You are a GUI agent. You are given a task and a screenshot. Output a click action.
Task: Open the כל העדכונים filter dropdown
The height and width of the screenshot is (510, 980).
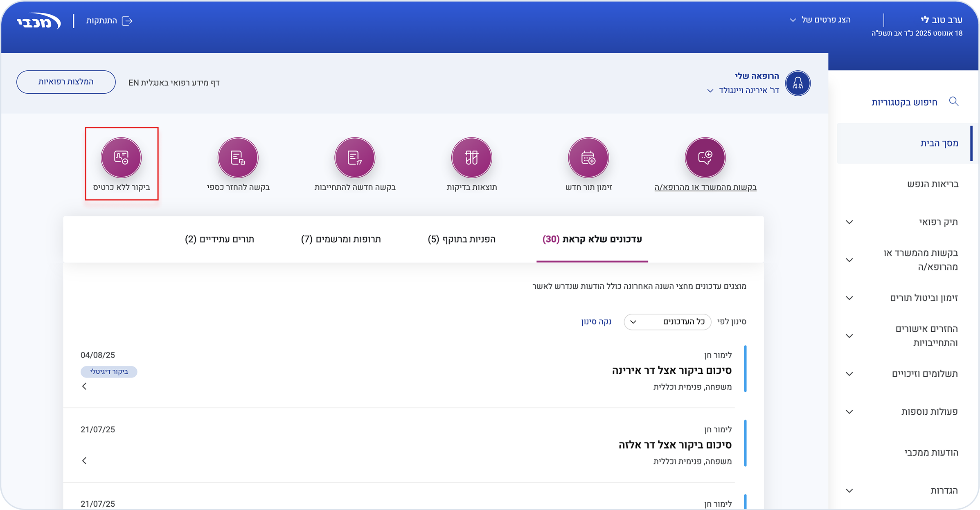(667, 322)
